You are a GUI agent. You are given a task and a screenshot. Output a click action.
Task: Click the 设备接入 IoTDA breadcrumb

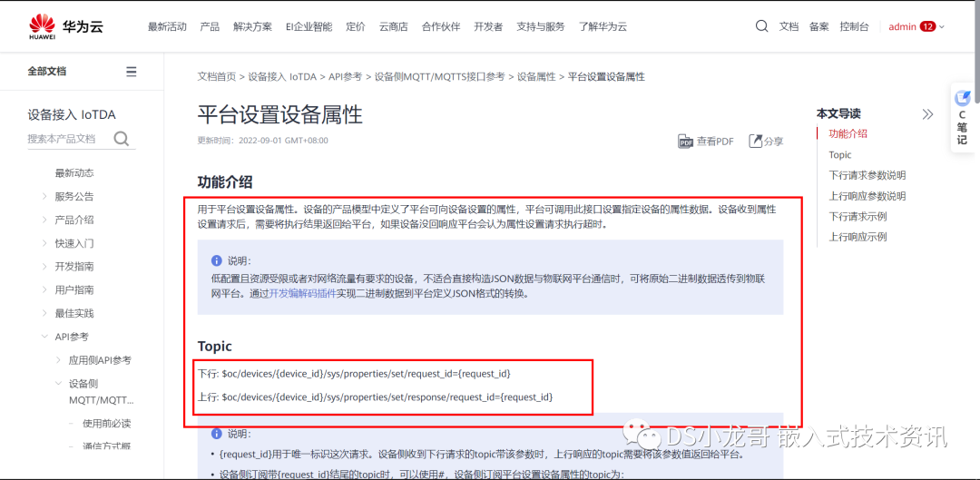click(282, 77)
